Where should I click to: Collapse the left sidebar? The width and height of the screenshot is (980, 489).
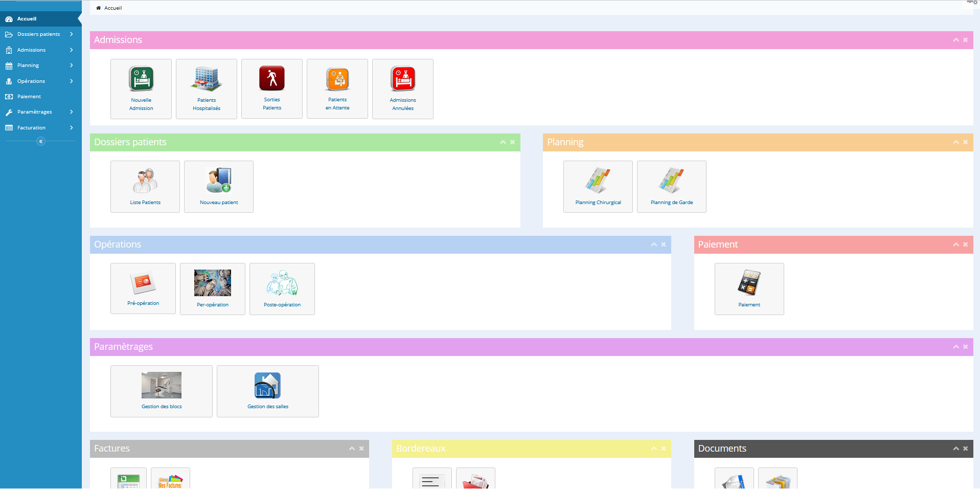pyautogui.click(x=41, y=142)
